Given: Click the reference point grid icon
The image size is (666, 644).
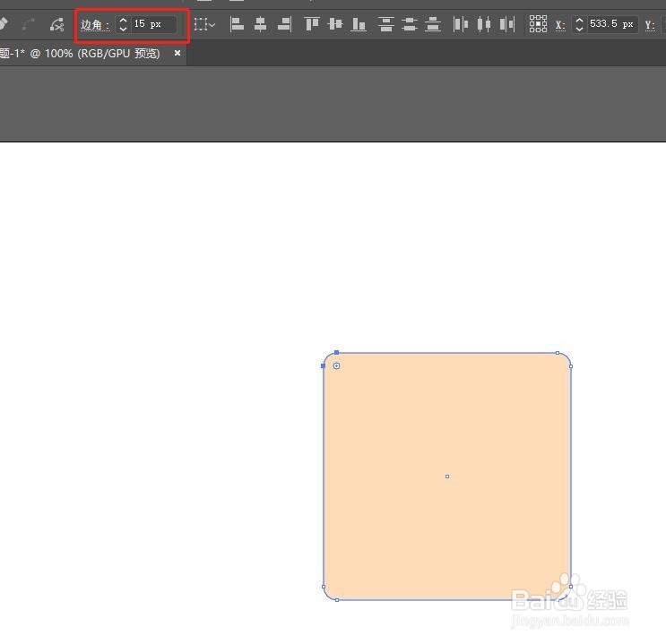Looking at the screenshot, I should tap(538, 24).
